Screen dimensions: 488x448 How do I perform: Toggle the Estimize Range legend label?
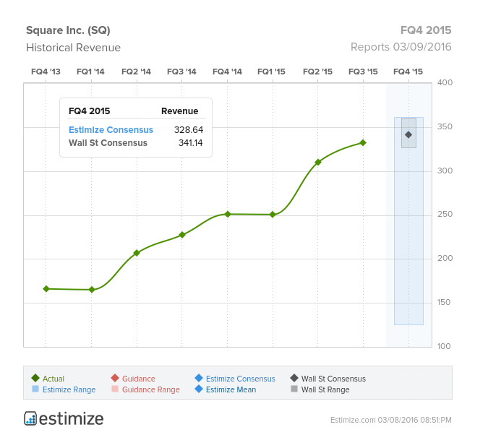(69, 389)
